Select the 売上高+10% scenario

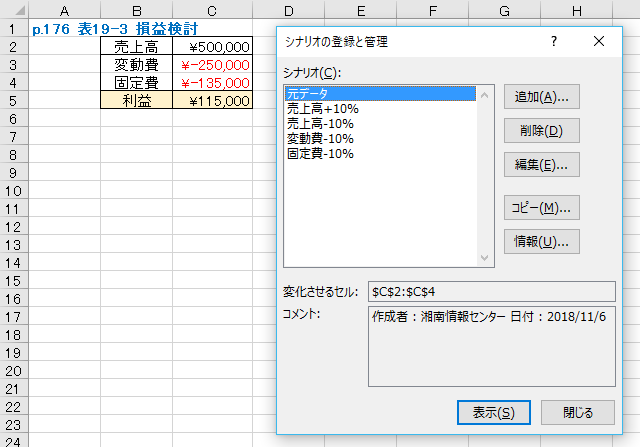pos(323,109)
